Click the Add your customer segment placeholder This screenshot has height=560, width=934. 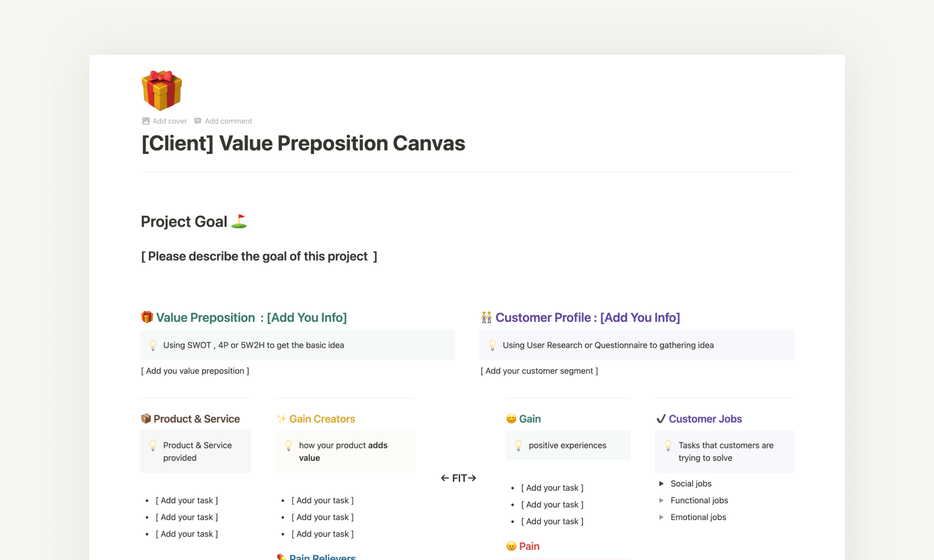539,370
